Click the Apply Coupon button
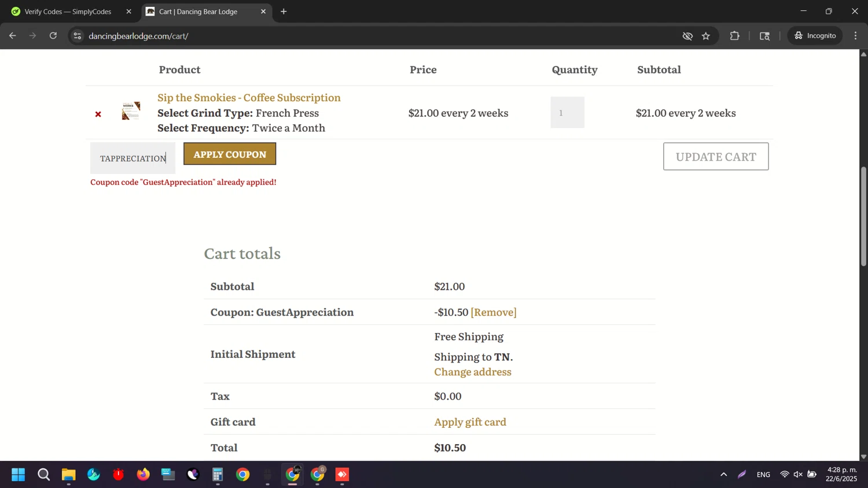This screenshot has width=868, height=488. tap(230, 154)
